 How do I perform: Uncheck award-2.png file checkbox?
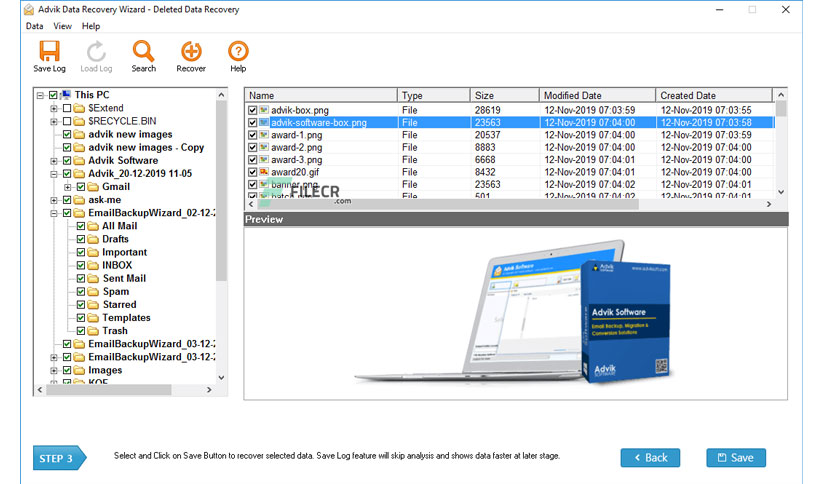pyautogui.click(x=253, y=148)
